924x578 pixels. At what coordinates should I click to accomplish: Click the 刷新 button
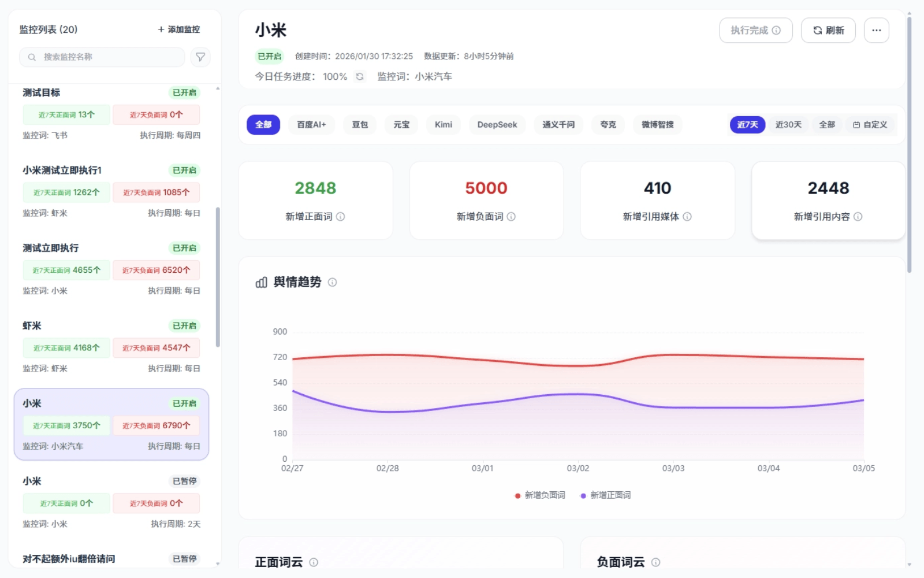pos(828,31)
